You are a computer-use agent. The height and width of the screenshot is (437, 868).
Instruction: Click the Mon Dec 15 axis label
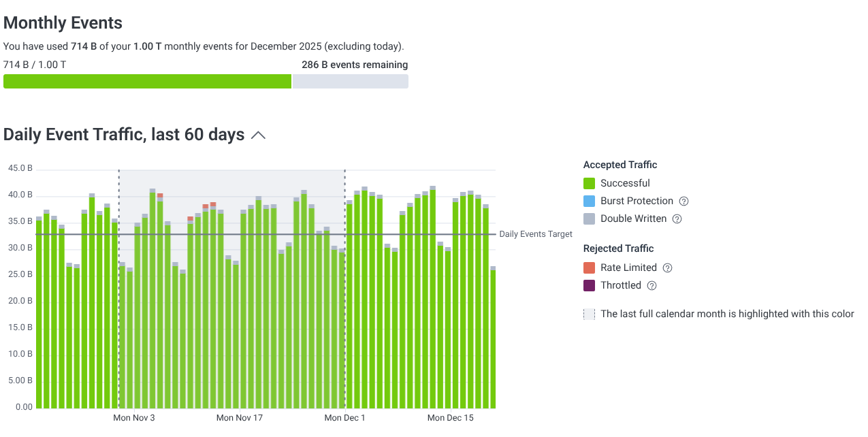tap(450, 418)
